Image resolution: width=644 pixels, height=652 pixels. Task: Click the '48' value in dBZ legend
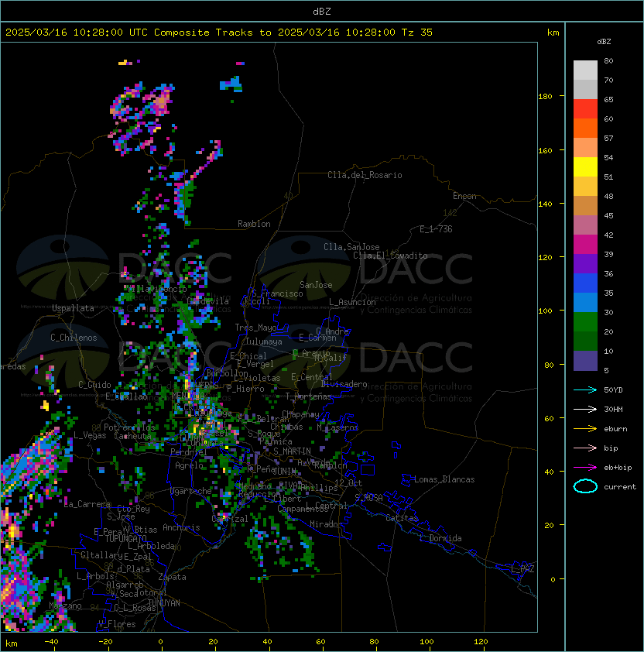[x=608, y=196]
